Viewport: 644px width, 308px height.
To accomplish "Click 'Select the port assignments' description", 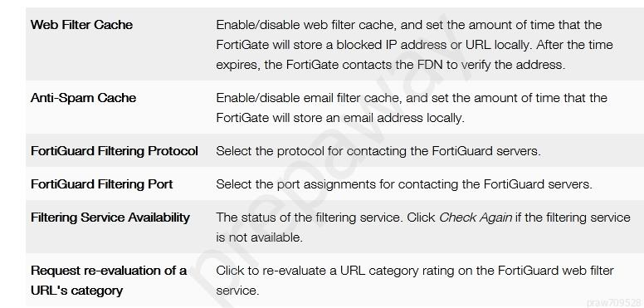I will click(x=404, y=184).
